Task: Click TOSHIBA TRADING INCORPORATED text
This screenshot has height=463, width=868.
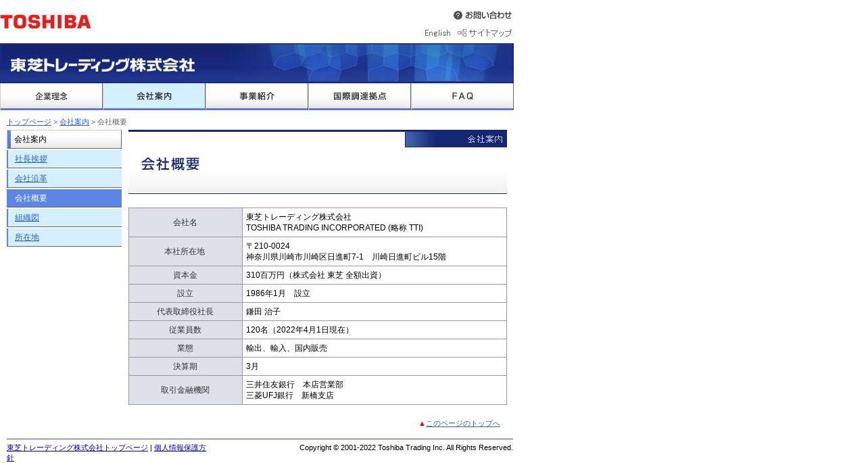Action: pyautogui.click(x=335, y=228)
